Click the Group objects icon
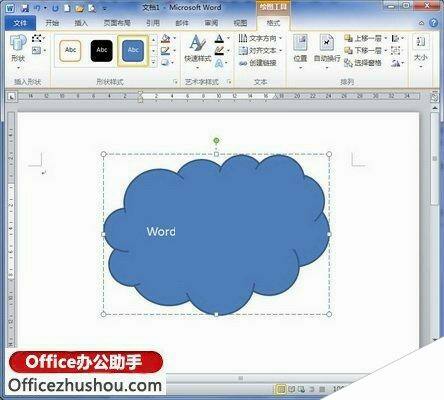444x400 pixels. click(396, 51)
